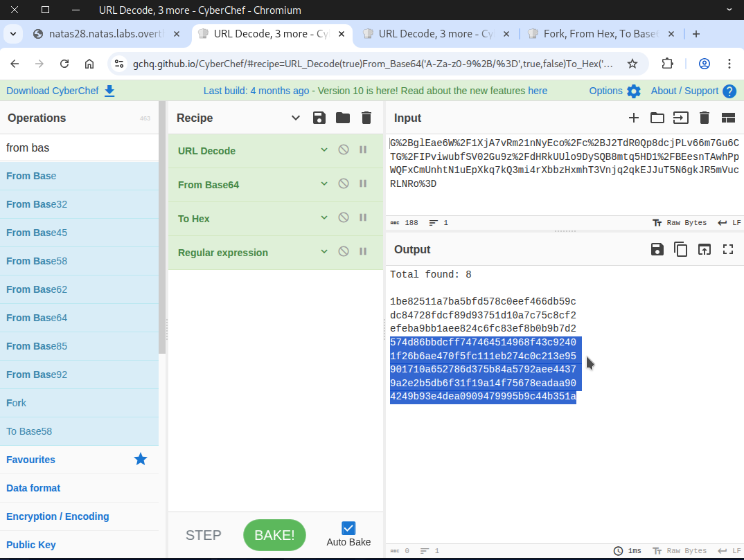Save the current recipe
Viewport: 744px width, 560px height.
pos(319,118)
